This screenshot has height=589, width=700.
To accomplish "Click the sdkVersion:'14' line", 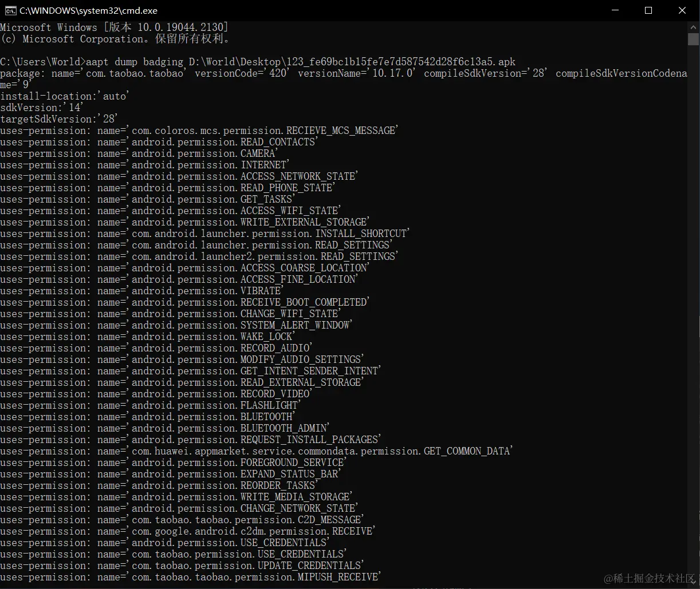I will [x=42, y=108].
